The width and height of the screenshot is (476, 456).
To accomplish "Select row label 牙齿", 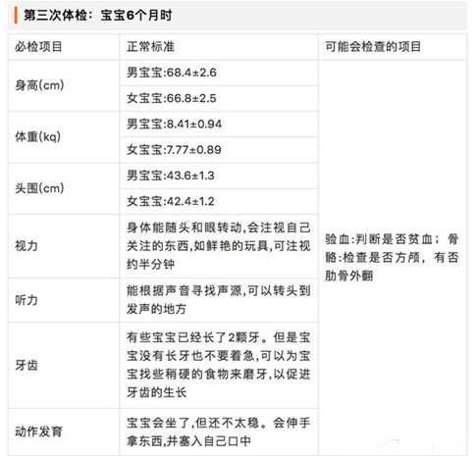I will coord(26,365).
